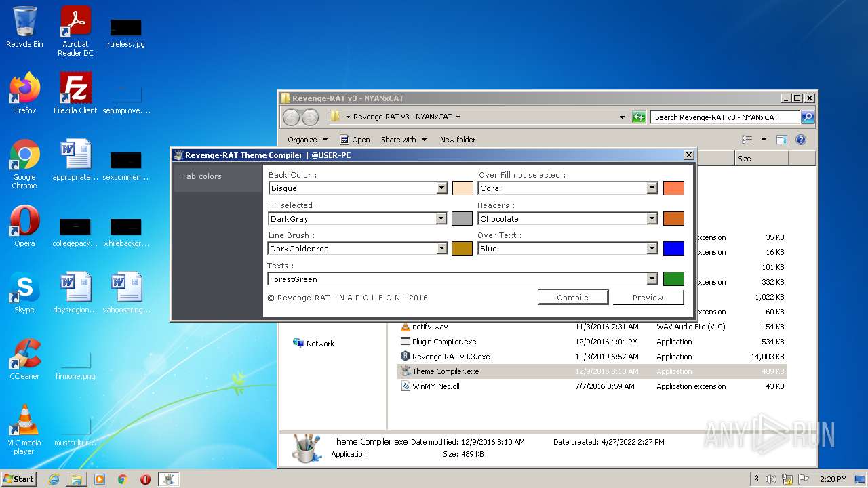Select the daysregion Word document icon
Viewport: 868px width, 488px height.
(x=75, y=293)
